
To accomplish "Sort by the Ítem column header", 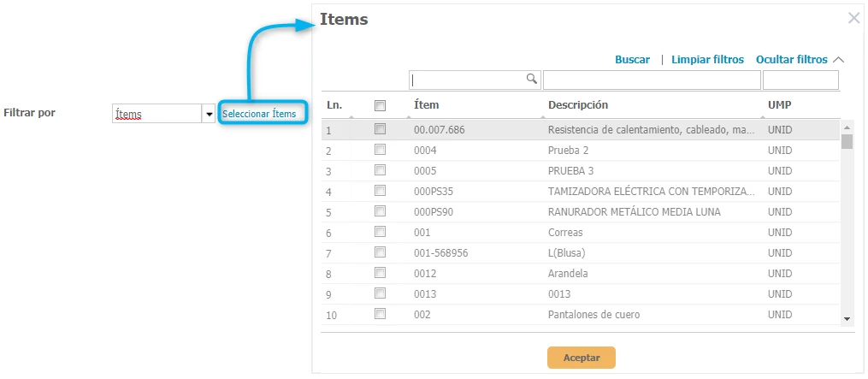I will coord(426,105).
